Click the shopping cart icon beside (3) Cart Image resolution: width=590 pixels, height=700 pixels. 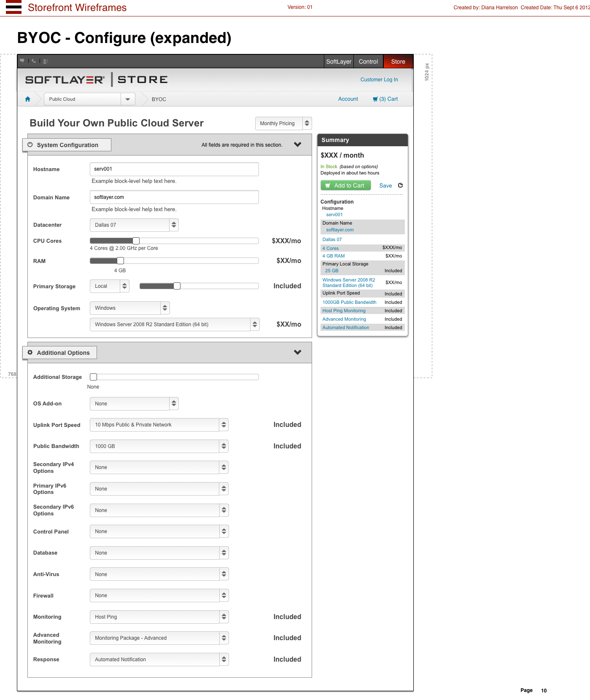pos(375,99)
